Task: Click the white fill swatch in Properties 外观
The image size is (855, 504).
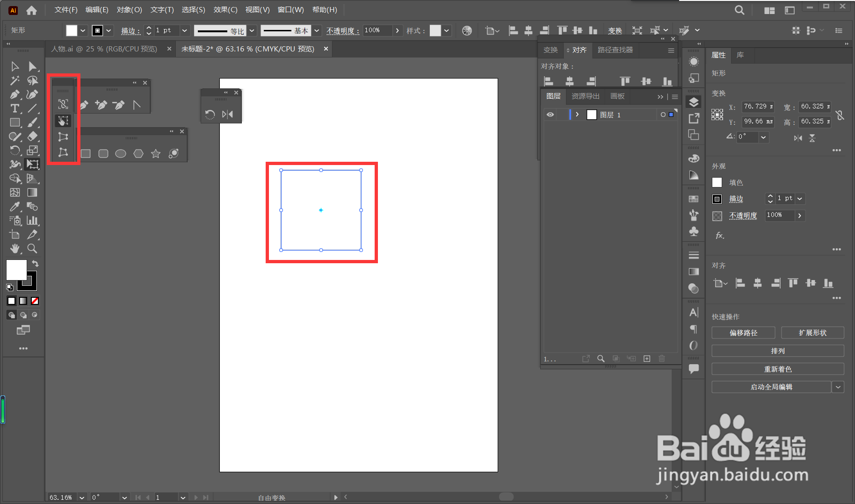Action: pos(717,183)
